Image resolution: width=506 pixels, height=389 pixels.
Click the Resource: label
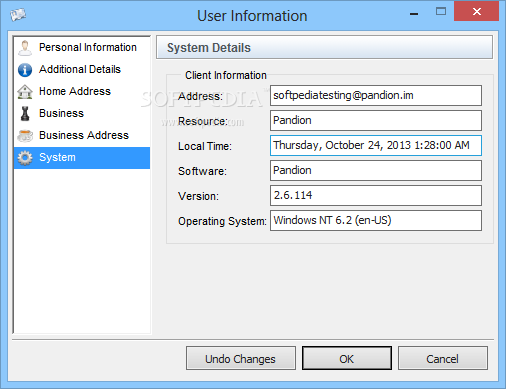203,121
